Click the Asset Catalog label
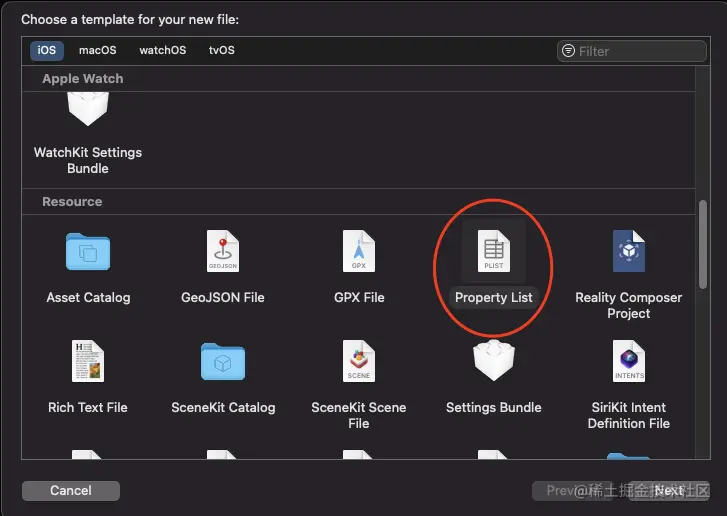The height and width of the screenshot is (516, 727). (x=88, y=298)
